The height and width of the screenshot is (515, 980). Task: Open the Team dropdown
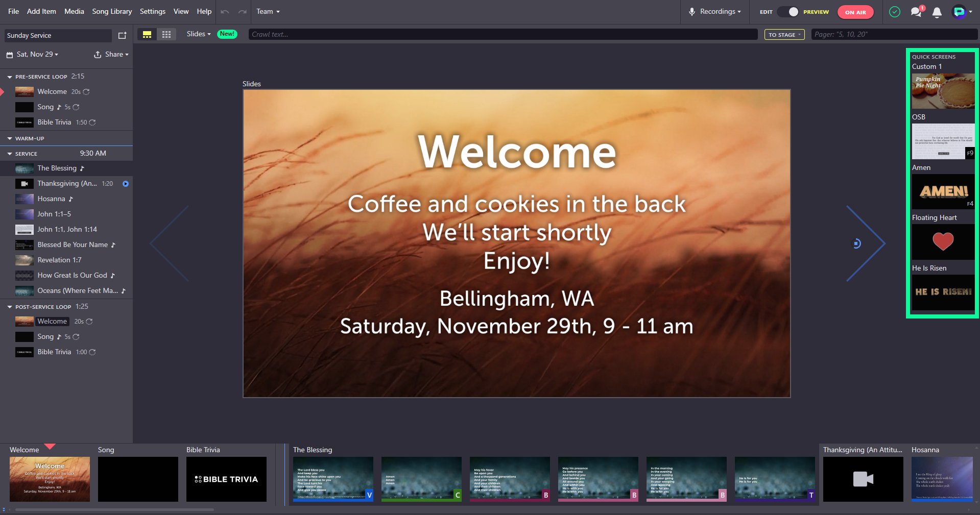point(268,12)
